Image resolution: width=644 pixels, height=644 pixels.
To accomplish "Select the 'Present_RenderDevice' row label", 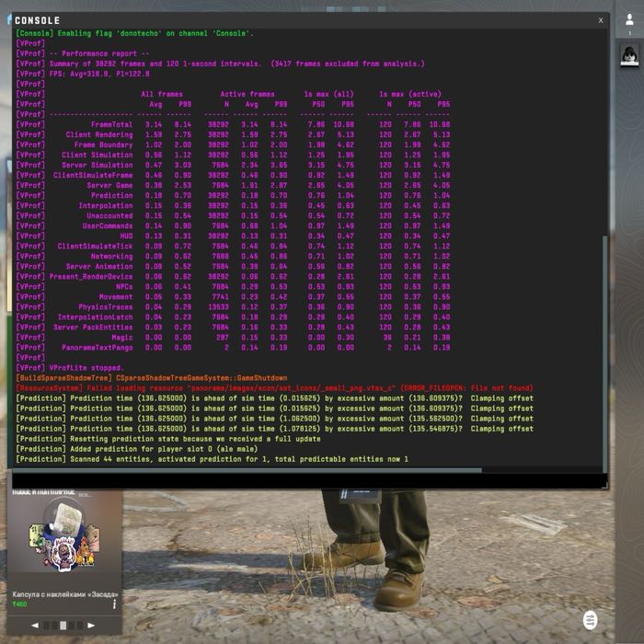I will pyautogui.click(x=91, y=276).
